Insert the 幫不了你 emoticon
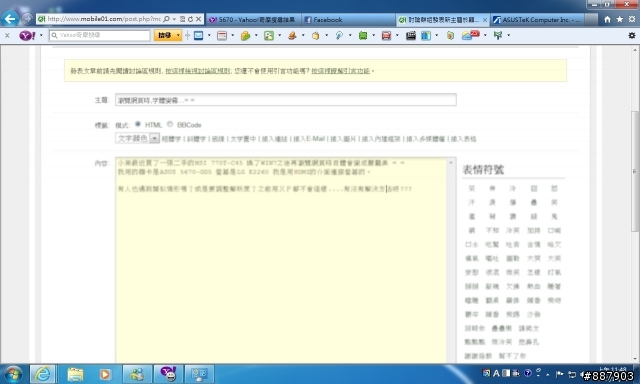 pos(513,356)
